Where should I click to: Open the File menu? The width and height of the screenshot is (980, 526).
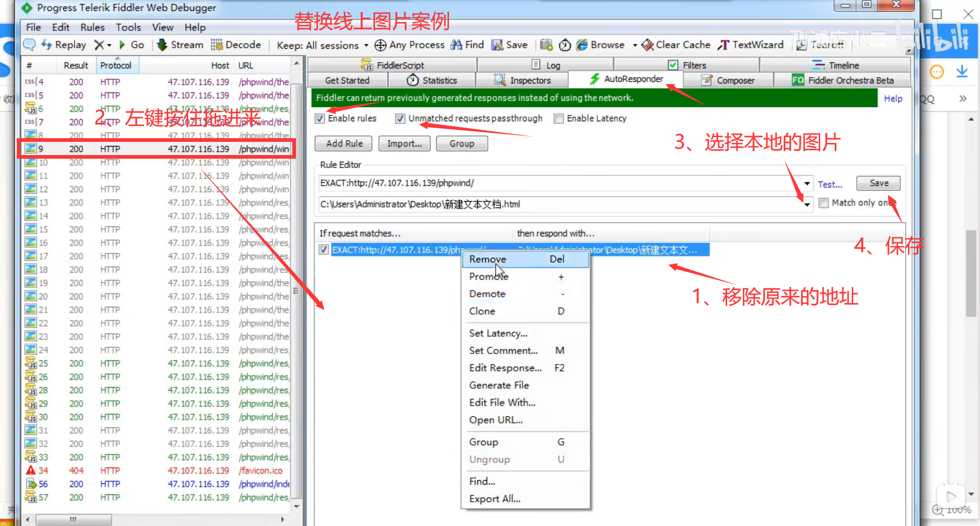click(33, 27)
